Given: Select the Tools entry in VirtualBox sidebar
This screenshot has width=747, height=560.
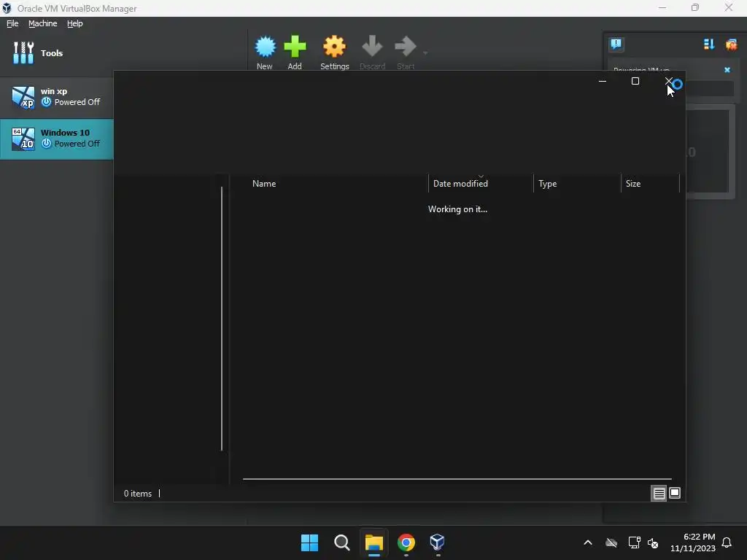Looking at the screenshot, I should click(x=38, y=52).
